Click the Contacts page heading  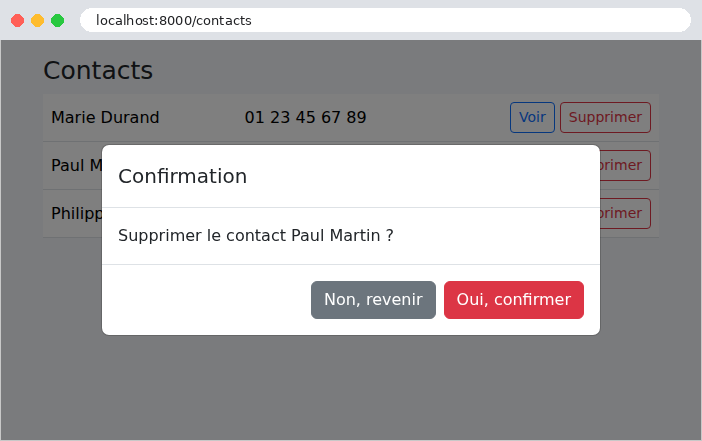point(98,70)
